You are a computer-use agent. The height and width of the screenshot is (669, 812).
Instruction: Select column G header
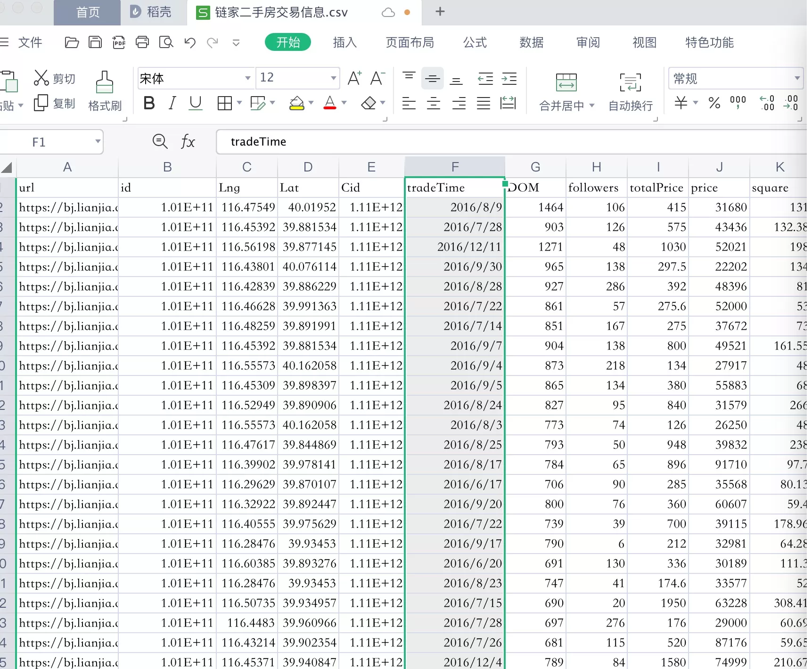coord(535,167)
